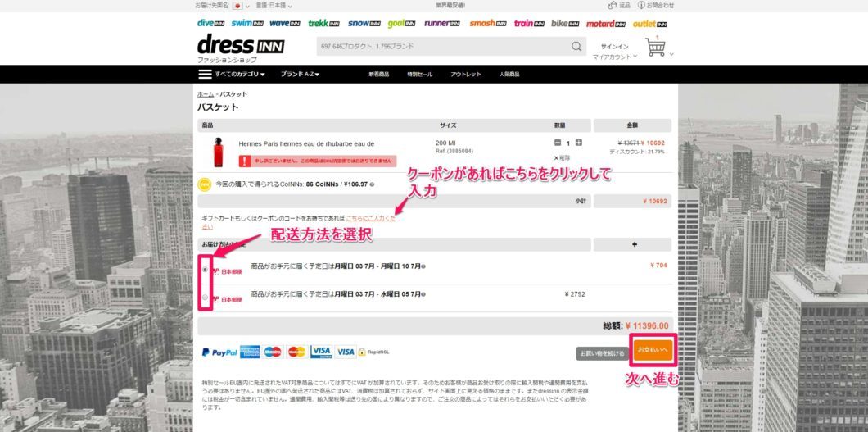Open the ブランド A-Z dropdown menu
The height and width of the screenshot is (432, 868).
(300, 75)
